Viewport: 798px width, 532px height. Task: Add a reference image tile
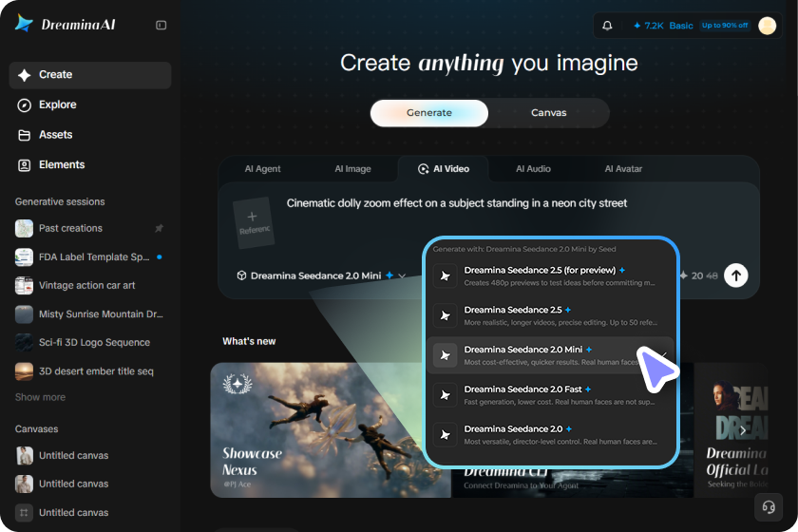tap(254, 223)
